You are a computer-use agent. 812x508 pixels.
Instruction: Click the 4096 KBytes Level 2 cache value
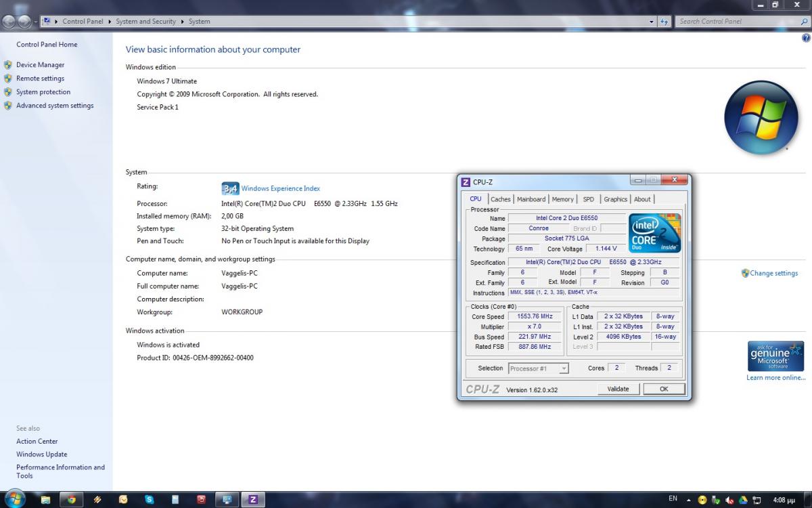623,337
